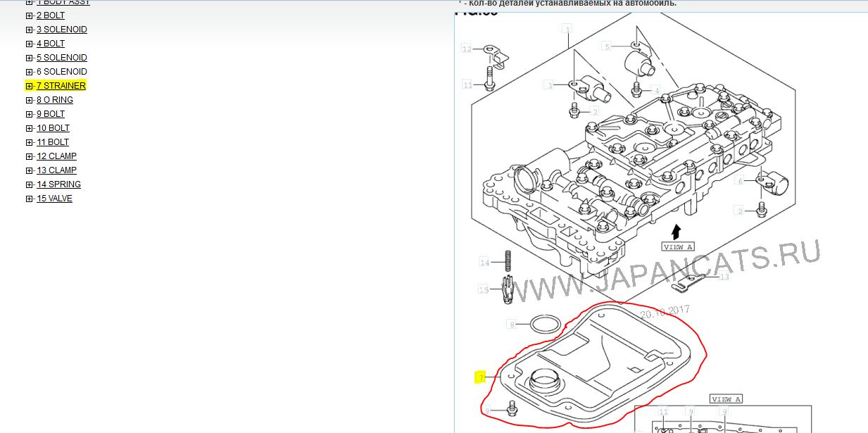Open the 13 CLAMP part link
Viewport: 868px width, 433px height.
click(56, 170)
